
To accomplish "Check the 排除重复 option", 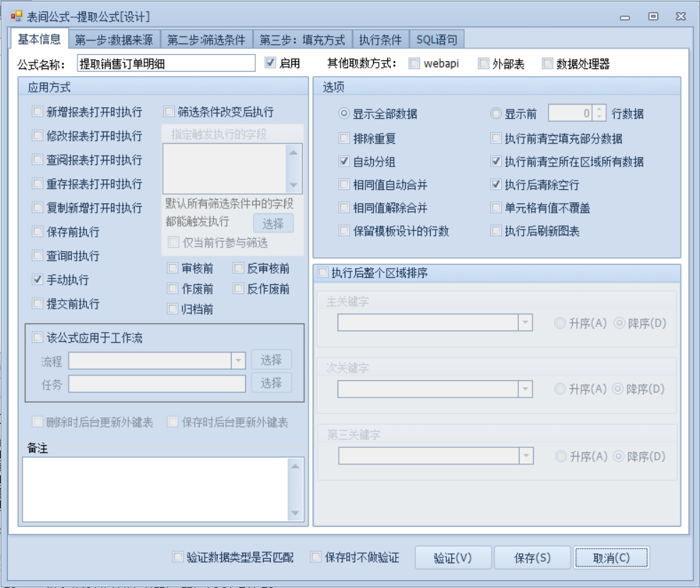I will [345, 139].
